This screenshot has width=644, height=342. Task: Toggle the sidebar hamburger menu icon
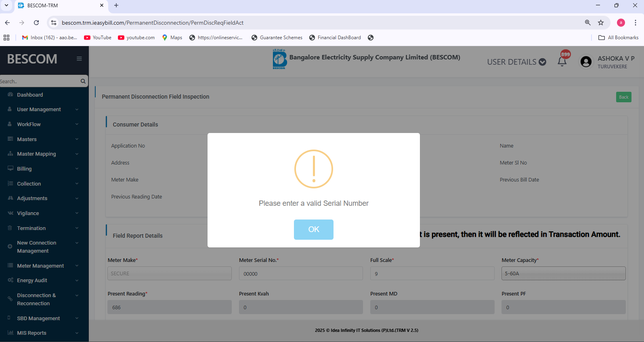click(x=79, y=59)
